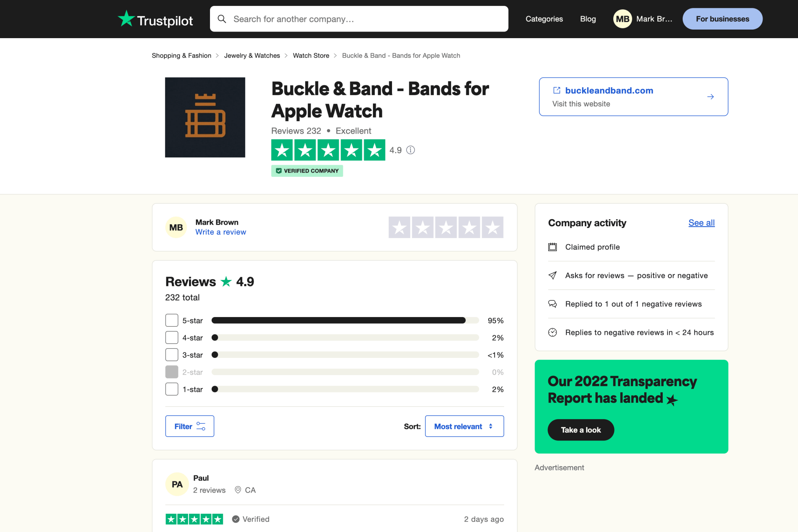This screenshot has height=532, width=798.
Task: Go to the Blog page
Action: (588, 19)
